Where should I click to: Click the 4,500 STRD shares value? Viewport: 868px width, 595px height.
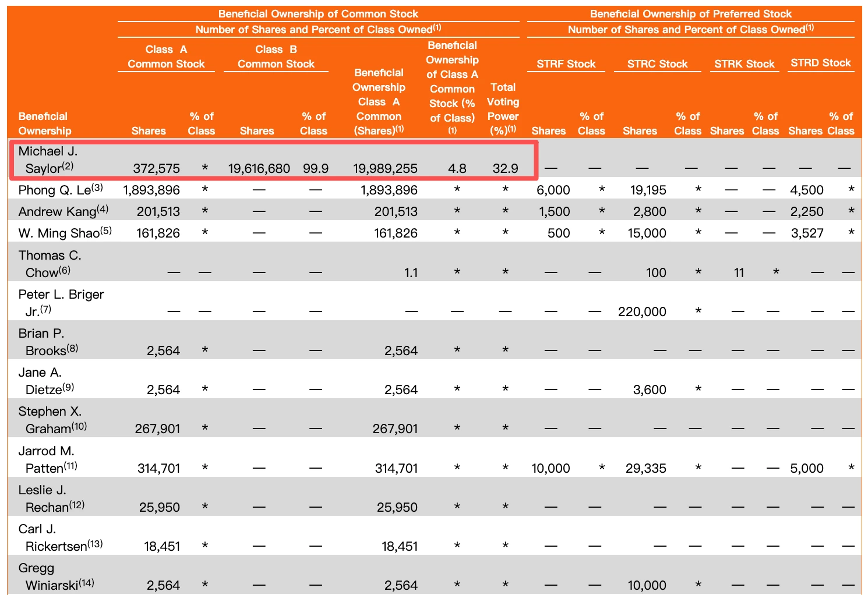pyautogui.click(x=807, y=190)
